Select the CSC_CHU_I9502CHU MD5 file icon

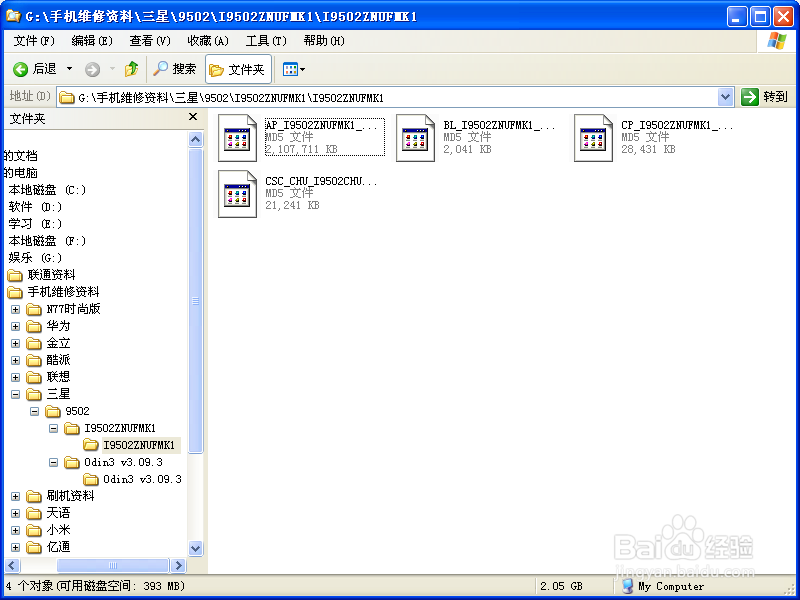click(237, 194)
